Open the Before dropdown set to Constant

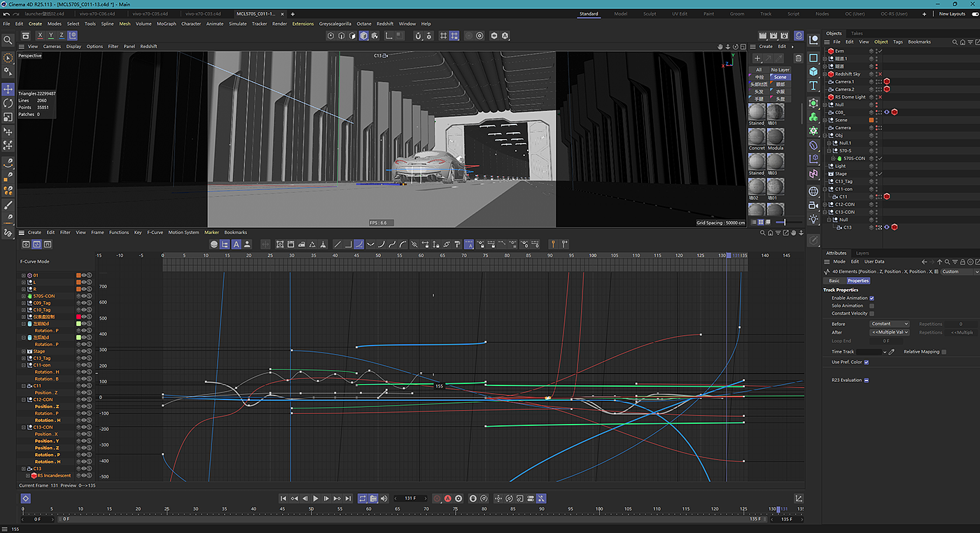tap(889, 324)
